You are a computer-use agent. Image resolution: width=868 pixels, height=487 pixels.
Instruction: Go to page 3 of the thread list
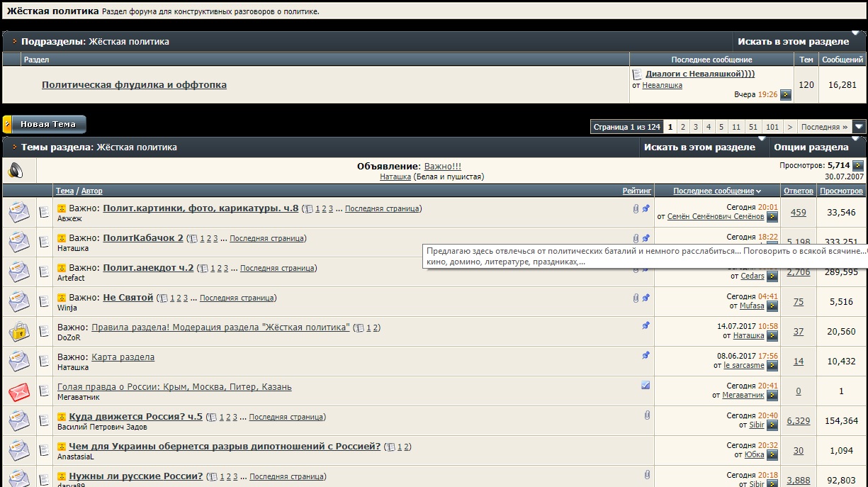coord(696,127)
